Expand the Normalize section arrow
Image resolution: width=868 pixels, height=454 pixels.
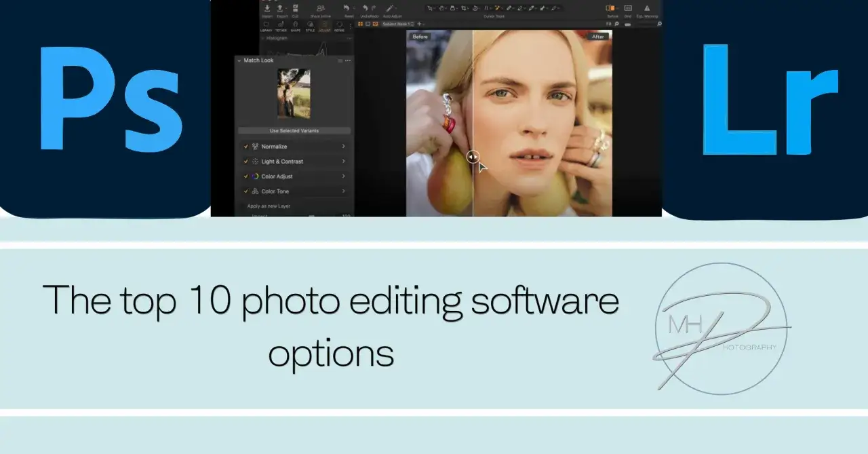(343, 147)
